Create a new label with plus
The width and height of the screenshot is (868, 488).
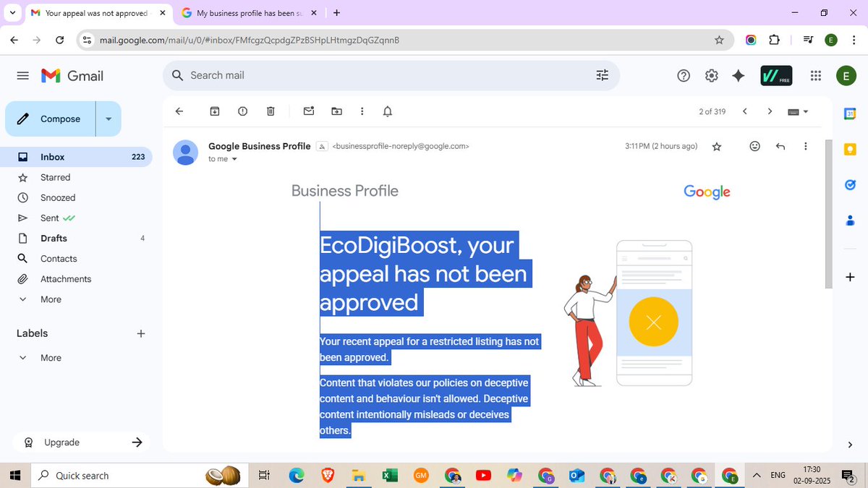coord(141,333)
